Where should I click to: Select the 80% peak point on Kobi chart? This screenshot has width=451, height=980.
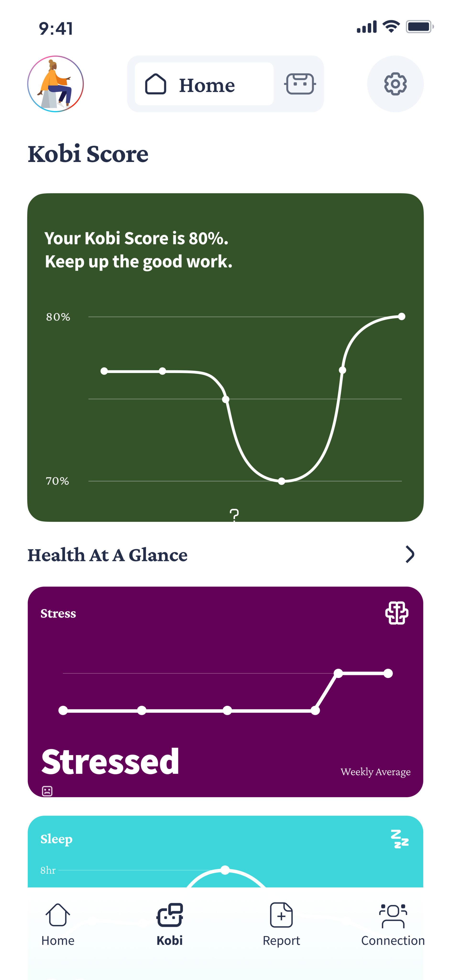(x=401, y=317)
